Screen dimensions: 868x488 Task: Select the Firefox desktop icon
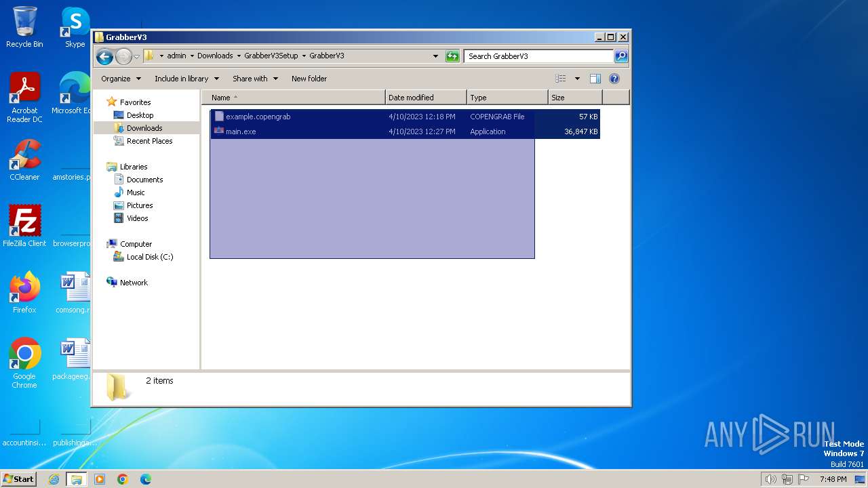(24, 293)
